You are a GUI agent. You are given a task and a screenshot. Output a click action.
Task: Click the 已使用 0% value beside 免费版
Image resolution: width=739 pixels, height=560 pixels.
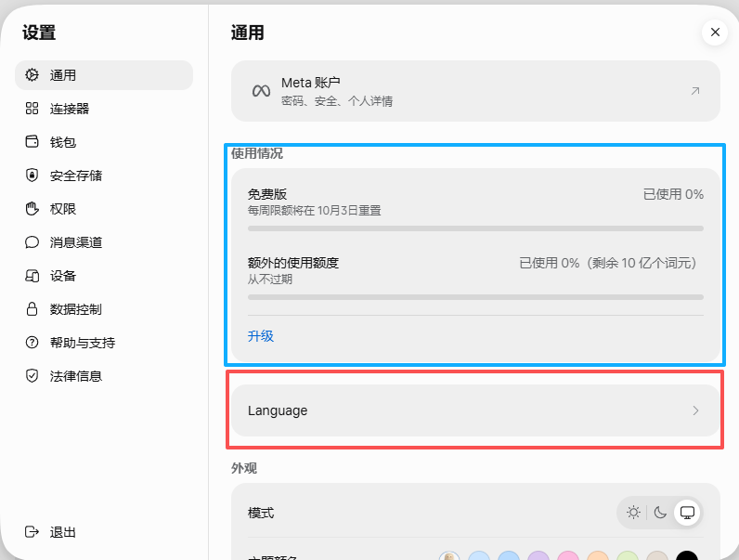coord(673,194)
